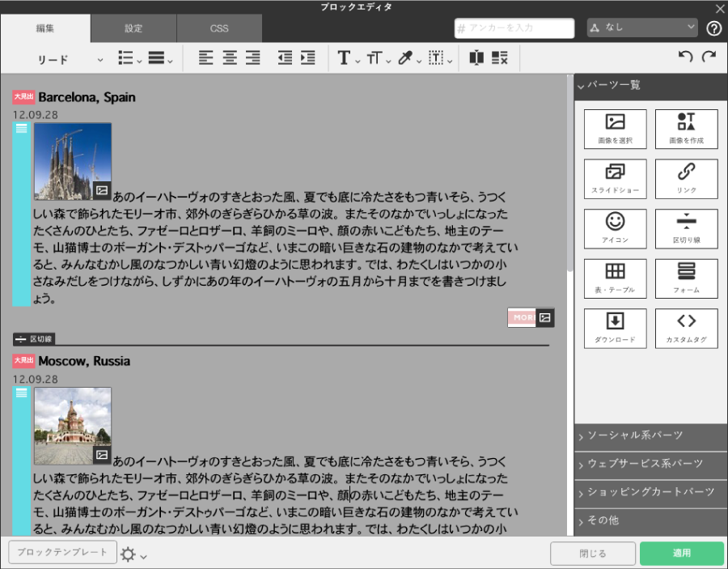Close the ブロックエディタ window
This screenshot has height=569, width=728.
pos(720,8)
